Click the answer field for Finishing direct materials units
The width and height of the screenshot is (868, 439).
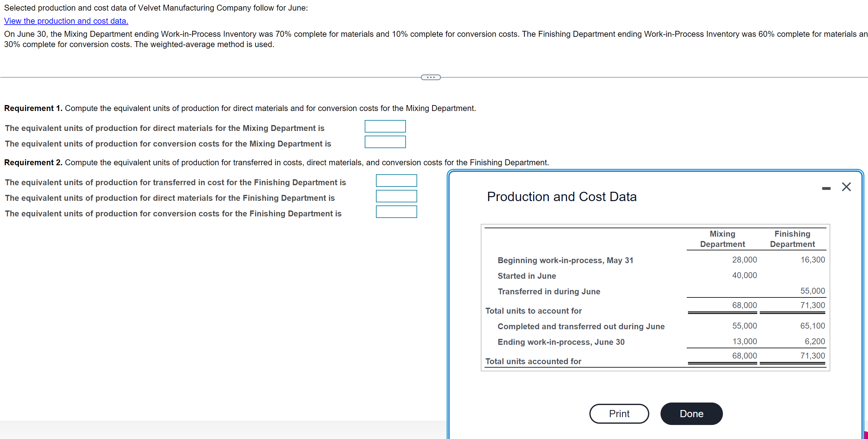pyautogui.click(x=396, y=196)
